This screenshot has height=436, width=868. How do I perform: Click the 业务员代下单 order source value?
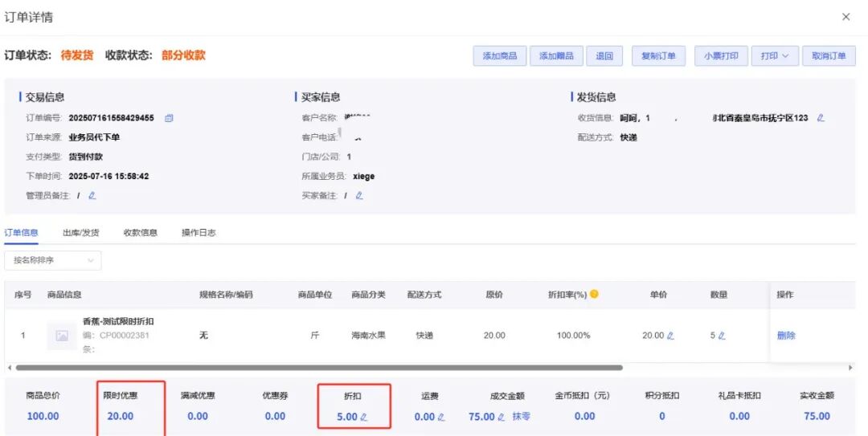point(94,137)
